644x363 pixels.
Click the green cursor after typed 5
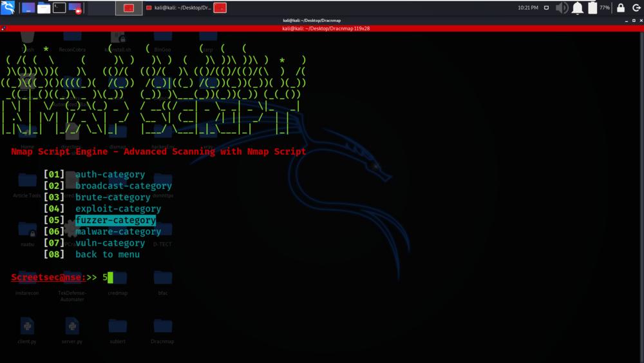[x=111, y=277]
